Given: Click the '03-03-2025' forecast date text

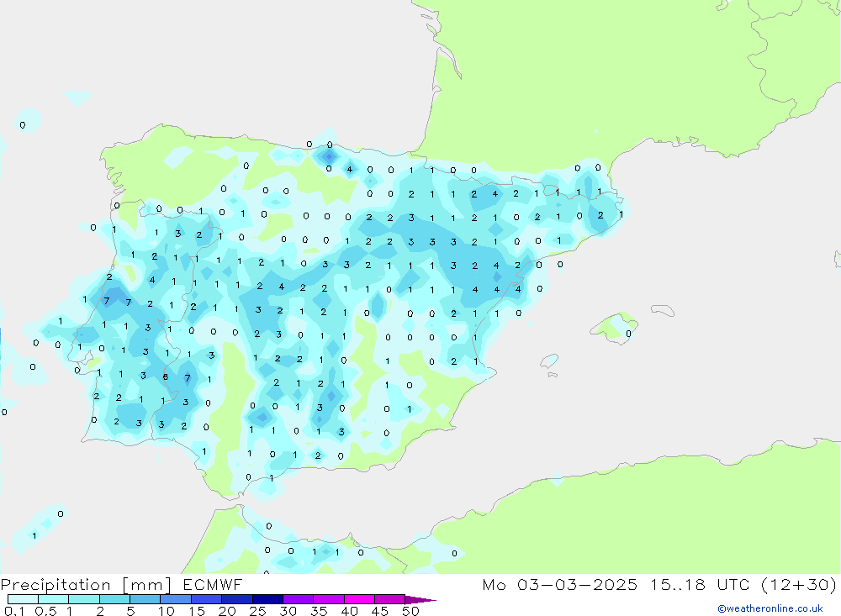Looking at the screenshot, I should tap(577, 584).
